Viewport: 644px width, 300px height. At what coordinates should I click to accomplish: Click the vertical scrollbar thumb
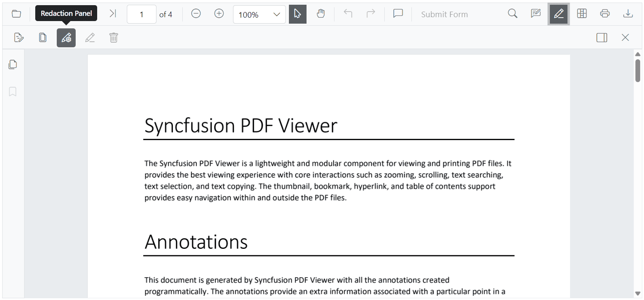coord(638,70)
